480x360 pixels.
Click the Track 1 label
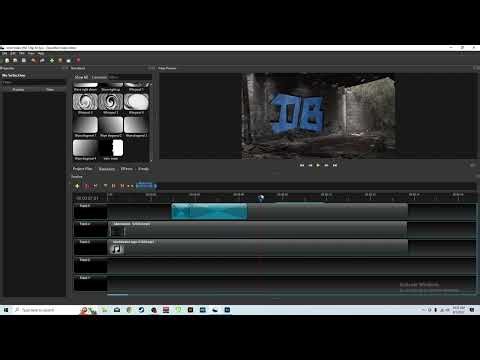(85, 278)
